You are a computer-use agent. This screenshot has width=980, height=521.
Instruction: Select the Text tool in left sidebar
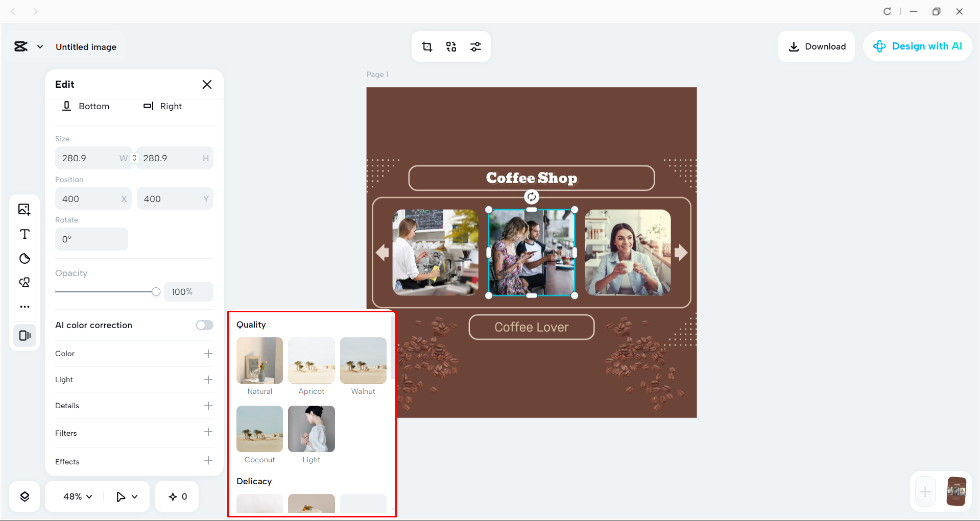24,234
